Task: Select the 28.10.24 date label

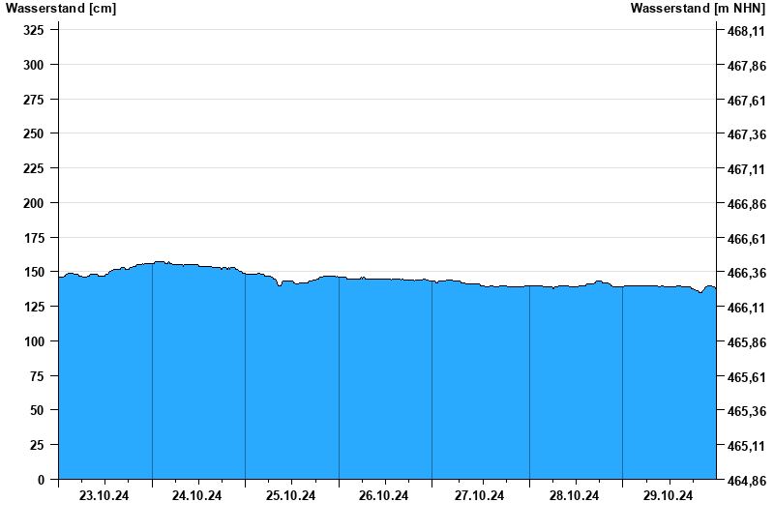Action: [574, 496]
